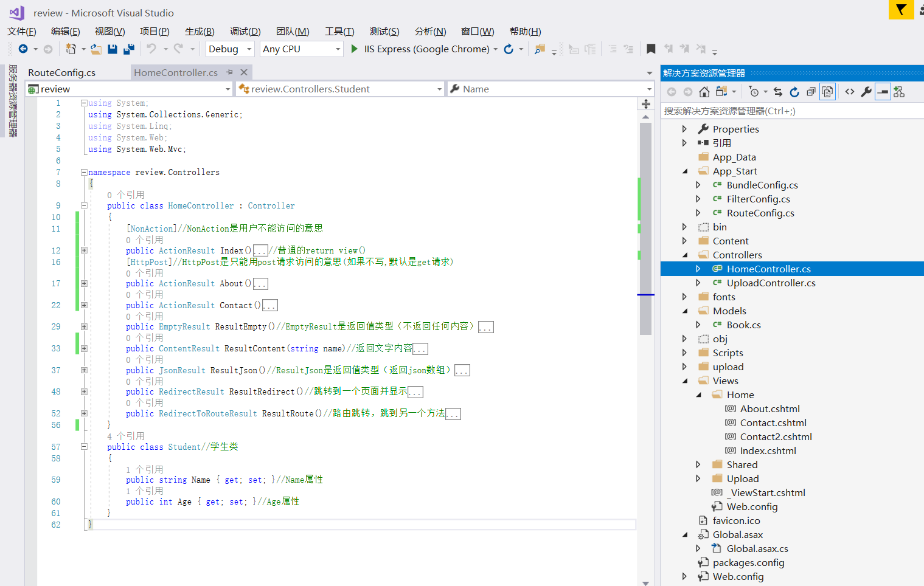The width and height of the screenshot is (924, 586).
Task: Open the 服务器资源管理器 side panel tab
Action: pos(13,100)
